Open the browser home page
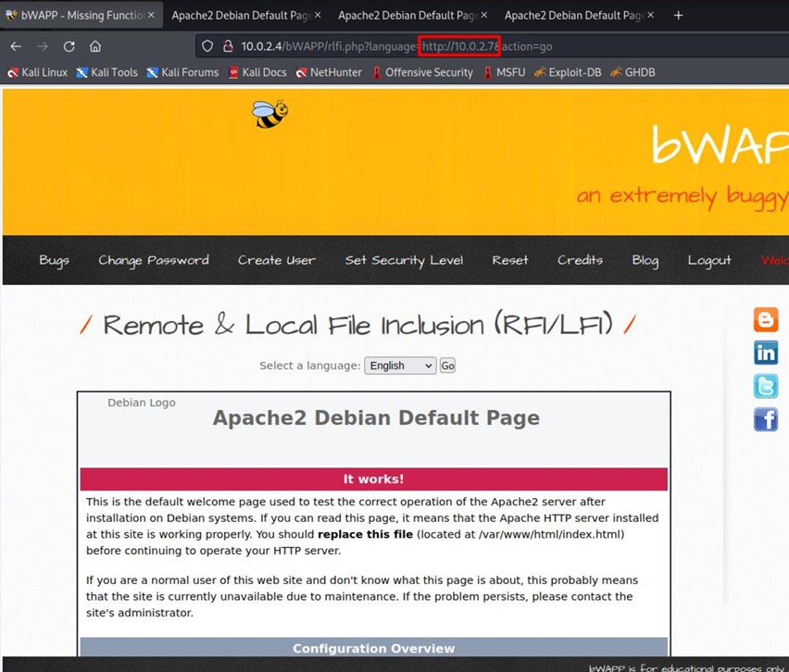Viewport: 789px width, 672px height. click(95, 46)
